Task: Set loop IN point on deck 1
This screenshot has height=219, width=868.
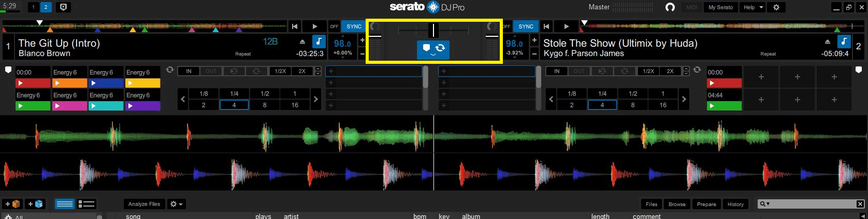Action: [189, 71]
